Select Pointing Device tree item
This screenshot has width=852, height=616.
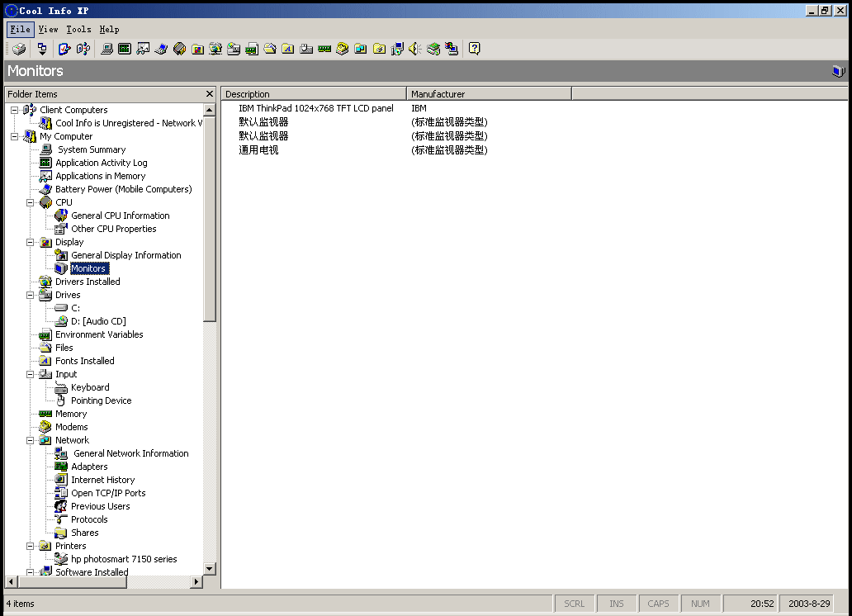tap(101, 400)
